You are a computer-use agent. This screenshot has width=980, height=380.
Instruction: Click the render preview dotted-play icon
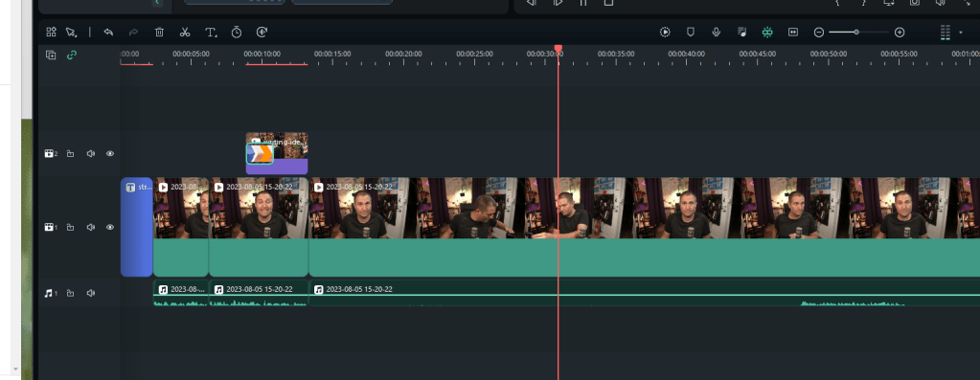click(x=665, y=32)
